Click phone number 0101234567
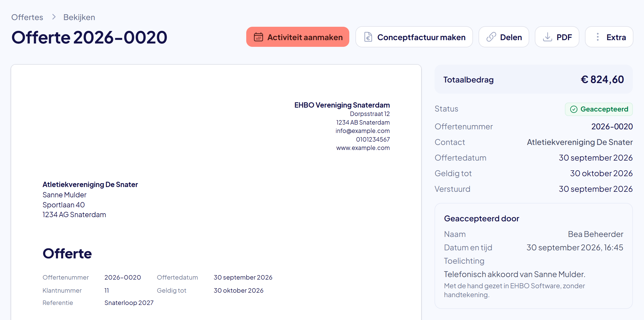Image resolution: width=644 pixels, height=320 pixels. [x=373, y=139]
